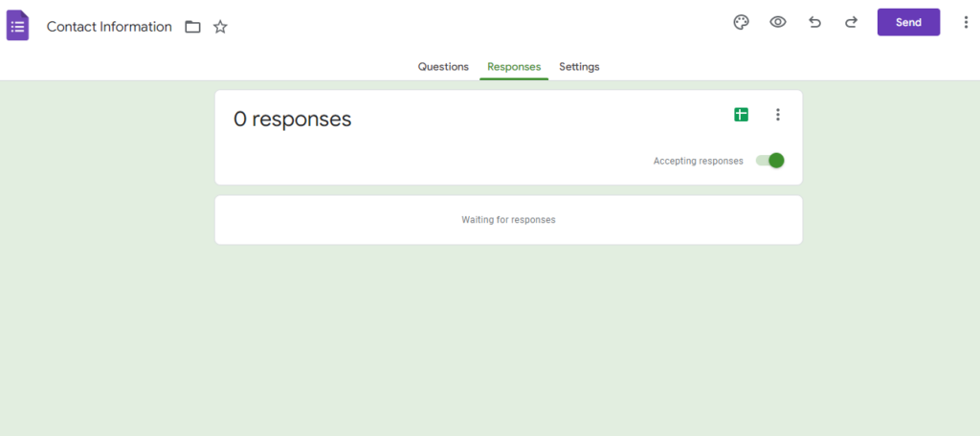Select the Responses tab
Image resolution: width=980 pixels, height=436 pixels.
(x=514, y=66)
